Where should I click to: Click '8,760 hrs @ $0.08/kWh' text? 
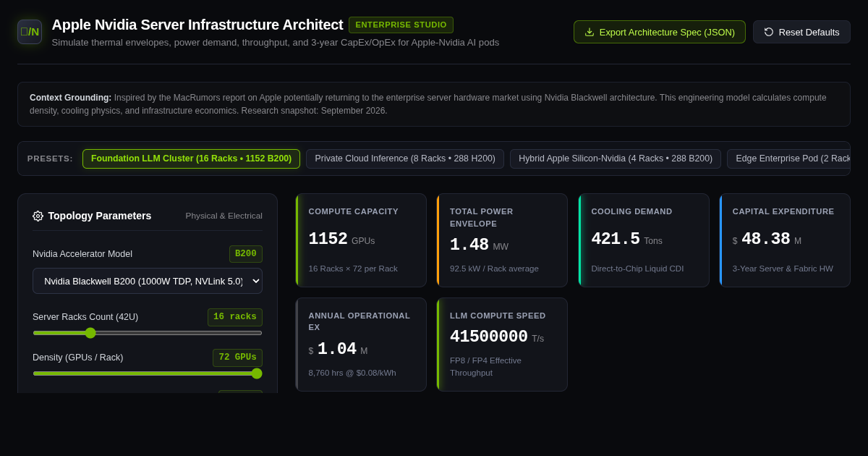[352, 373]
